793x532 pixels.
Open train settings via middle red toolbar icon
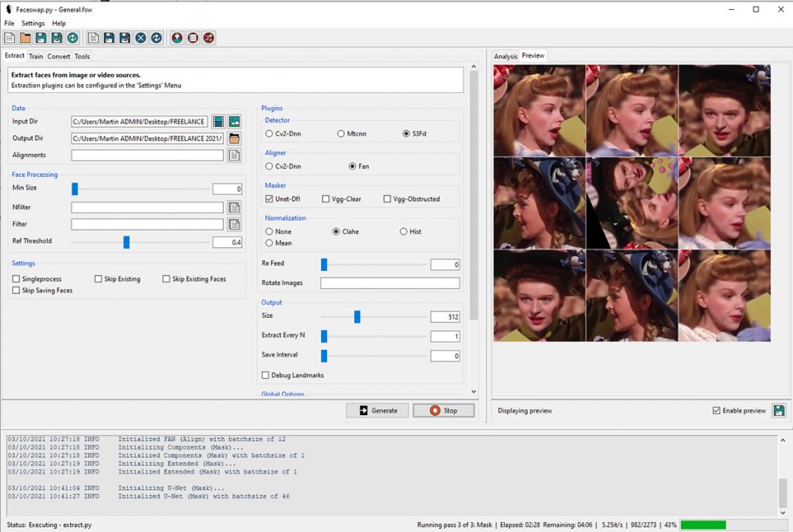point(192,38)
